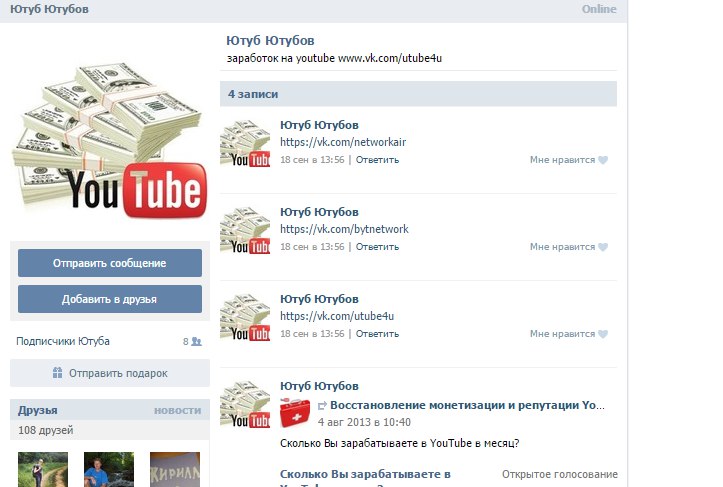Click the Добавить в друзья button

pos(110,299)
